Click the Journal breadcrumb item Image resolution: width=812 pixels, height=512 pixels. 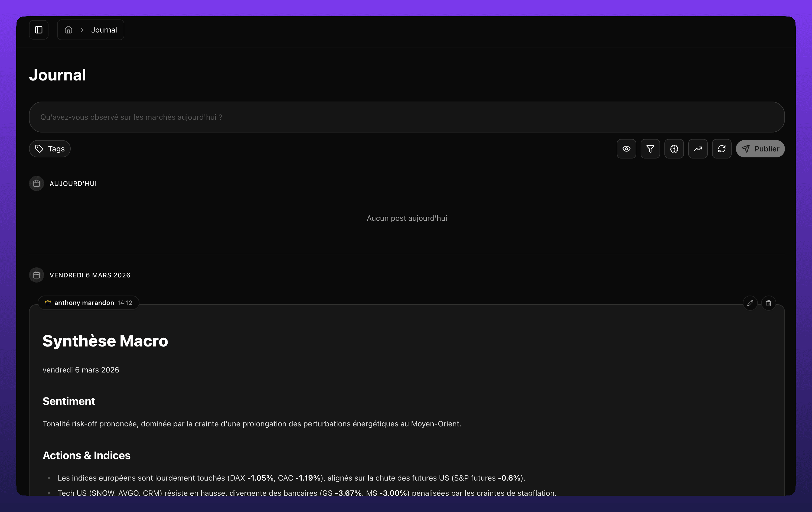104,30
